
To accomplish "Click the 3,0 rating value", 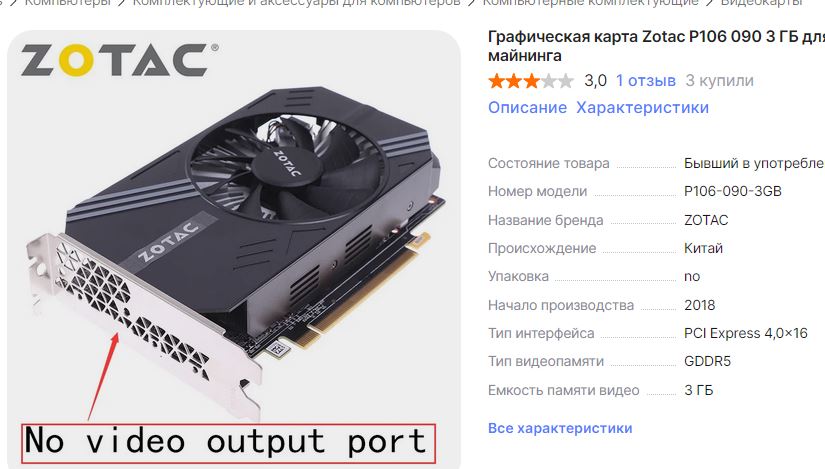I will (595, 81).
